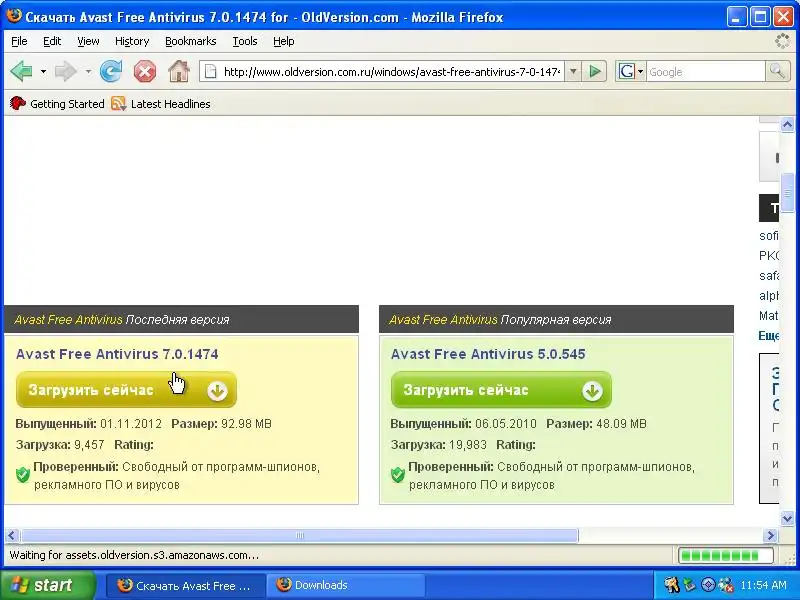Image resolution: width=800 pixels, height=600 pixels.
Task: Click the green shield icon under version 5.0.545
Action: [398, 474]
